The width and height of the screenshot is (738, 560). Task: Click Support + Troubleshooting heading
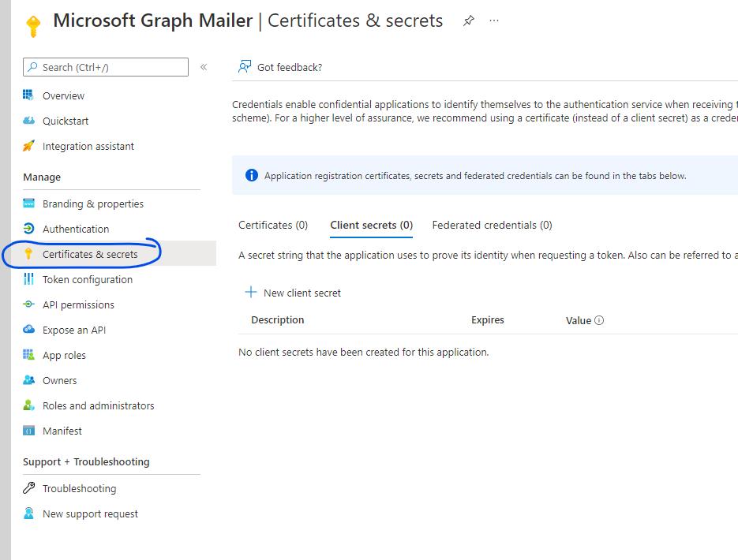click(86, 461)
